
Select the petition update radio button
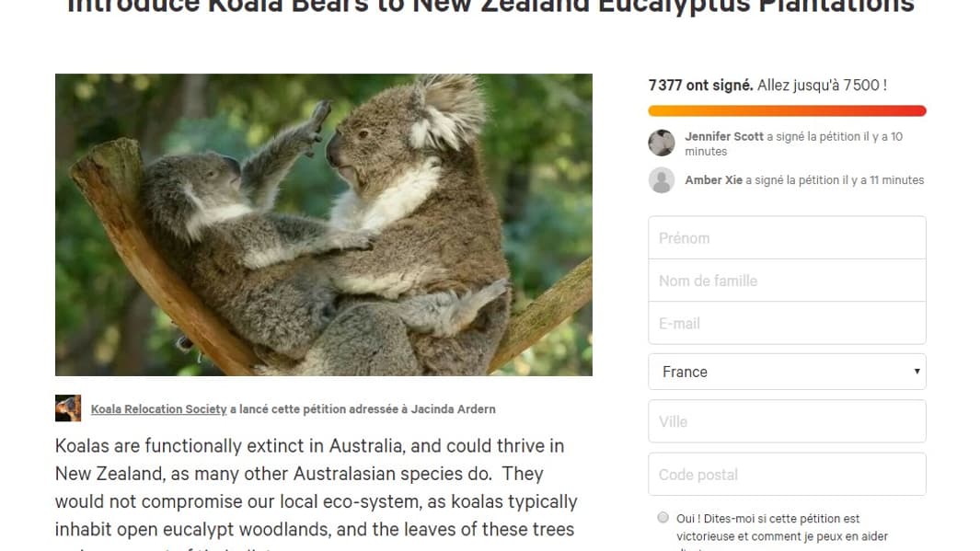click(663, 517)
